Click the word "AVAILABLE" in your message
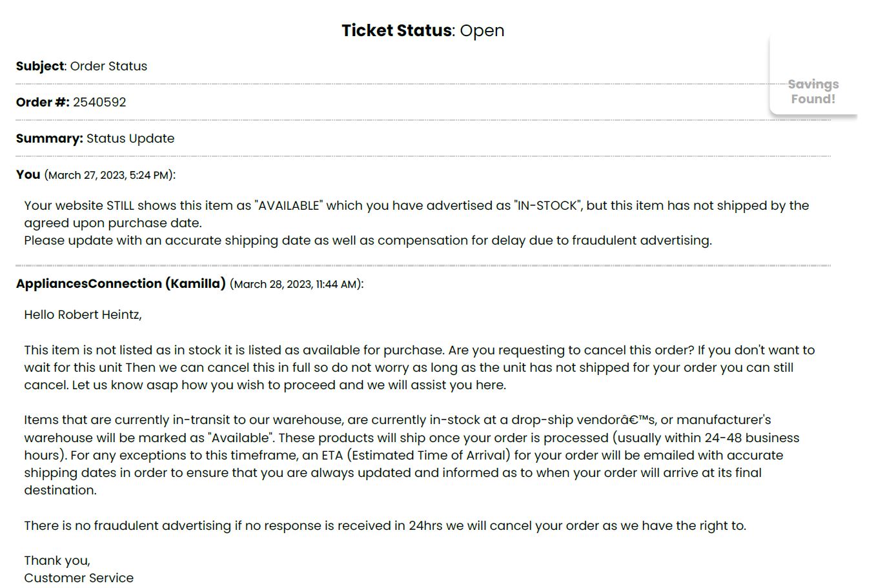 coord(289,205)
